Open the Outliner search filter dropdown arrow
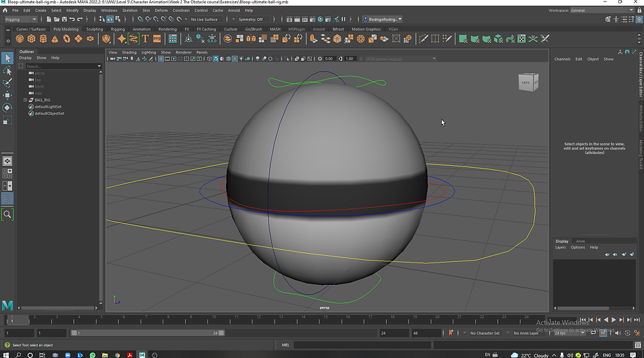 (99, 66)
